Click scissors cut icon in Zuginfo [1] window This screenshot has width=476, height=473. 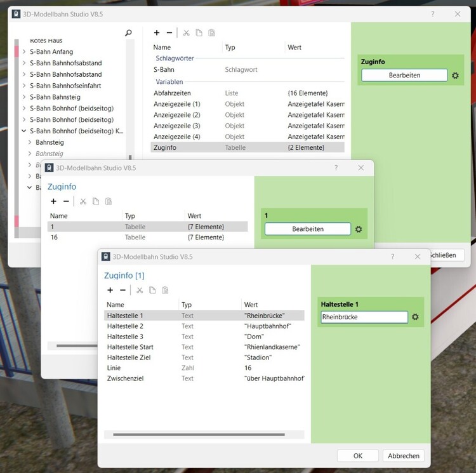click(x=140, y=290)
